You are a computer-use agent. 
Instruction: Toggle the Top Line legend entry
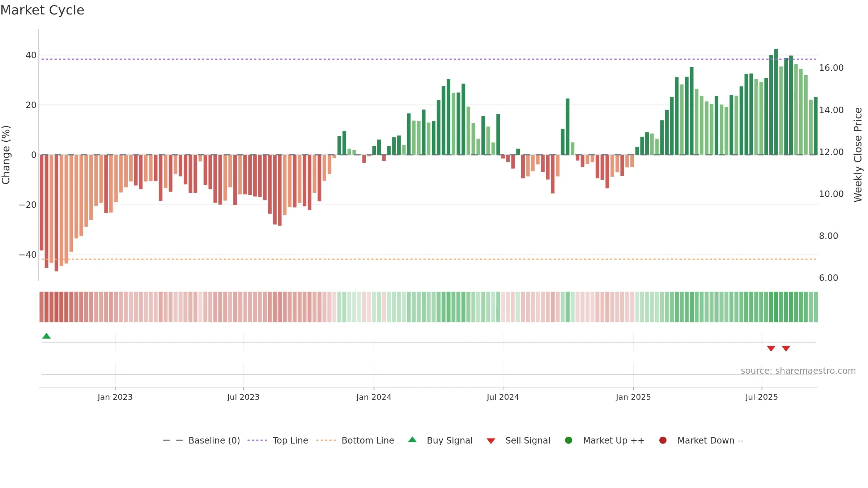(x=277, y=440)
